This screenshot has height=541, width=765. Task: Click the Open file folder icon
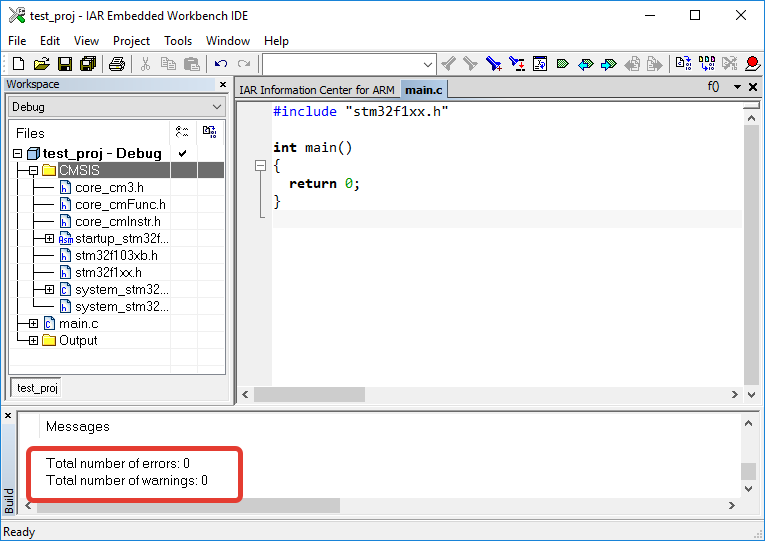pyautogui.click(x=41, y=64)
